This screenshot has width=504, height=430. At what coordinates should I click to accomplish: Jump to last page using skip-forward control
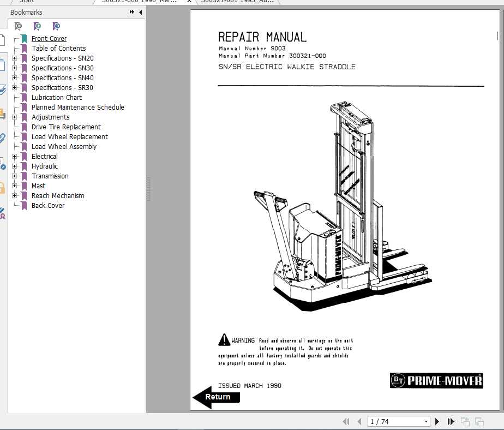click(x=450, y=421)
